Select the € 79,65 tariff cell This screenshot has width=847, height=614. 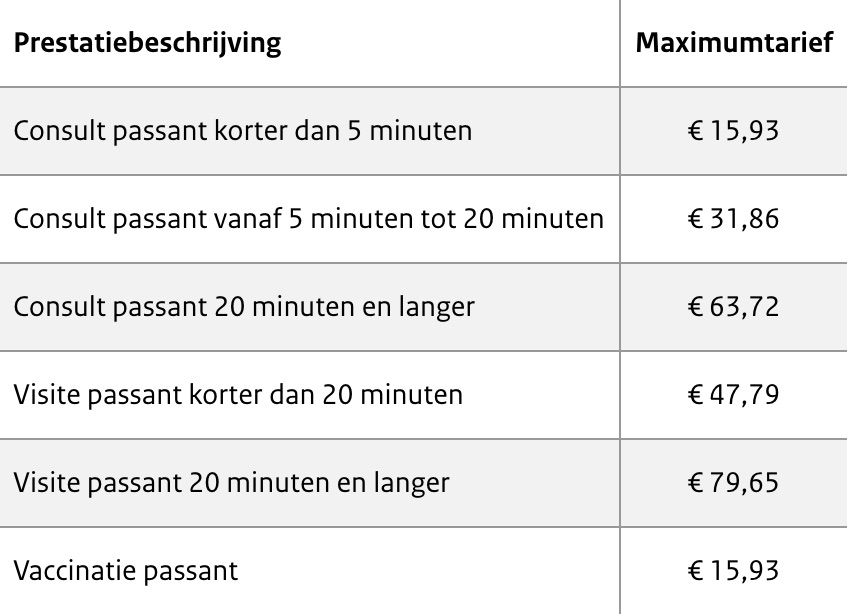[x=733, y=483]
